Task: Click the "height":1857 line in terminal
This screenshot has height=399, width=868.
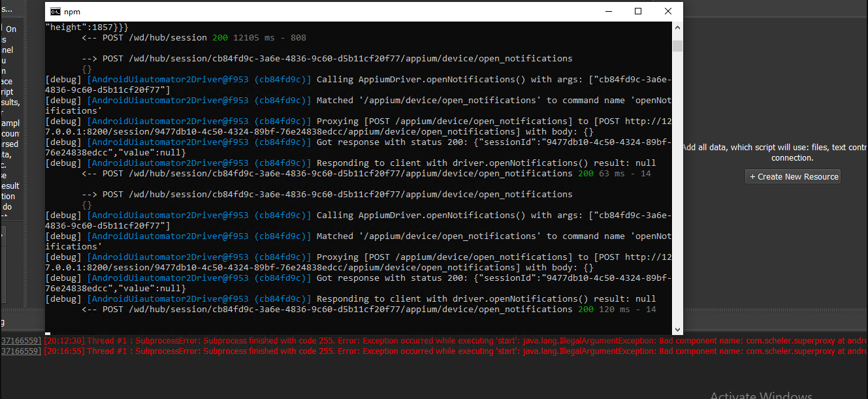Action: (x=87, y=27)
